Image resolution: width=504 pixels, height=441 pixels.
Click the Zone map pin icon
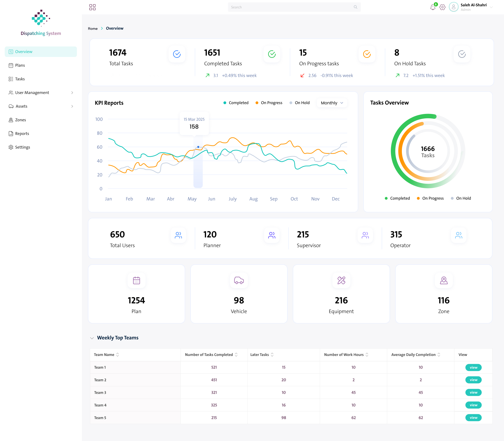(444, 280)
